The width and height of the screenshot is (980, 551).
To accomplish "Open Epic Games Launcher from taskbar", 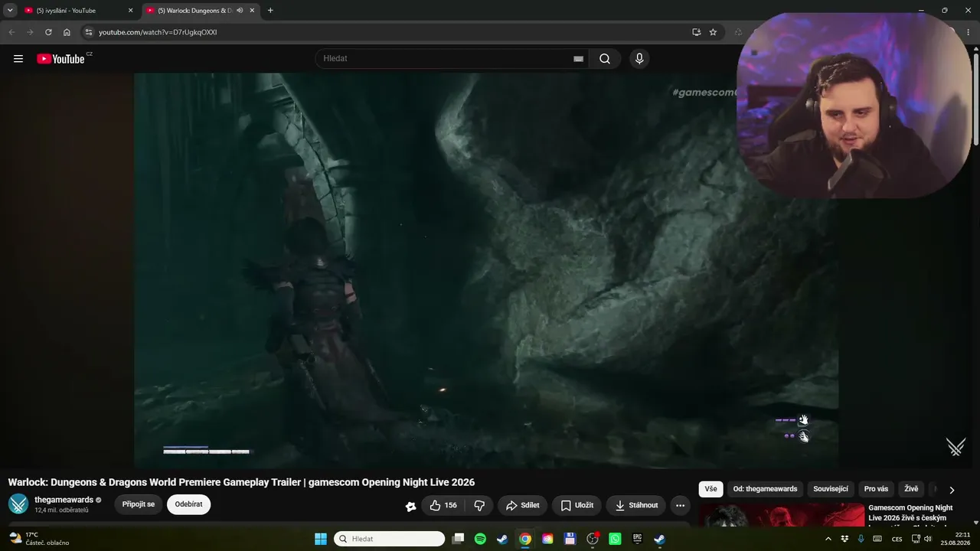I will [637, 539].
